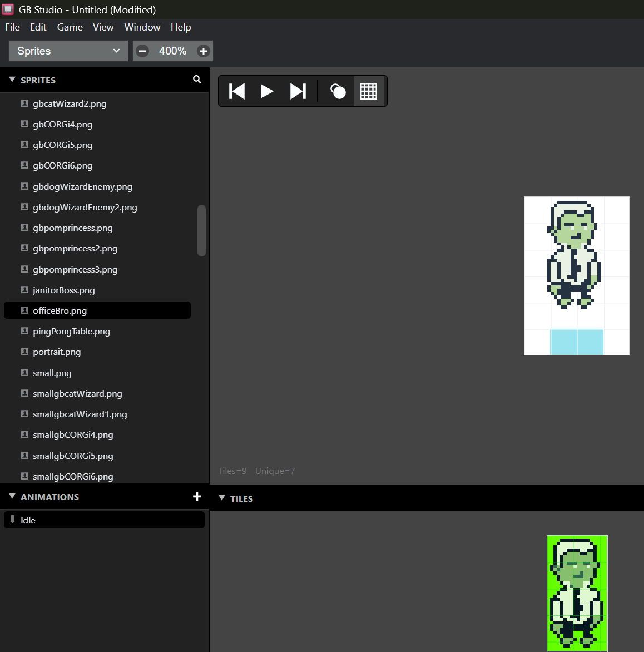Image resolution: width=644 pixels, height=652 pixels.
Task: Toggle onion skin overlay icon
Action: pos(338,91)
